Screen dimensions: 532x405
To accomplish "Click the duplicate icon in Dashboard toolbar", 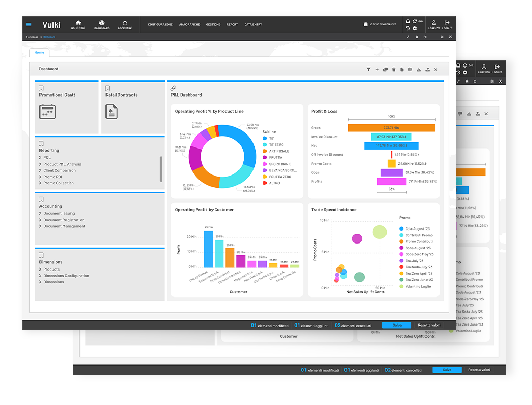I will click(385, 69).
